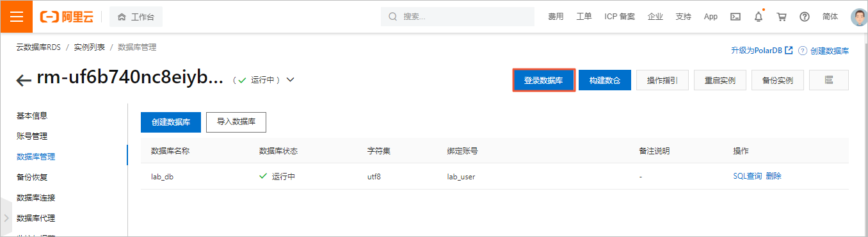Open the 费用 menu
This screenshot has width=868, height=237.
point(556,17)
